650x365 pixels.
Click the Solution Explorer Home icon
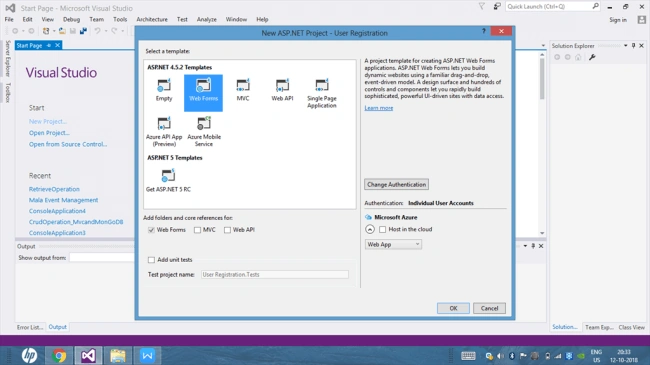click(x=578, y=57)
